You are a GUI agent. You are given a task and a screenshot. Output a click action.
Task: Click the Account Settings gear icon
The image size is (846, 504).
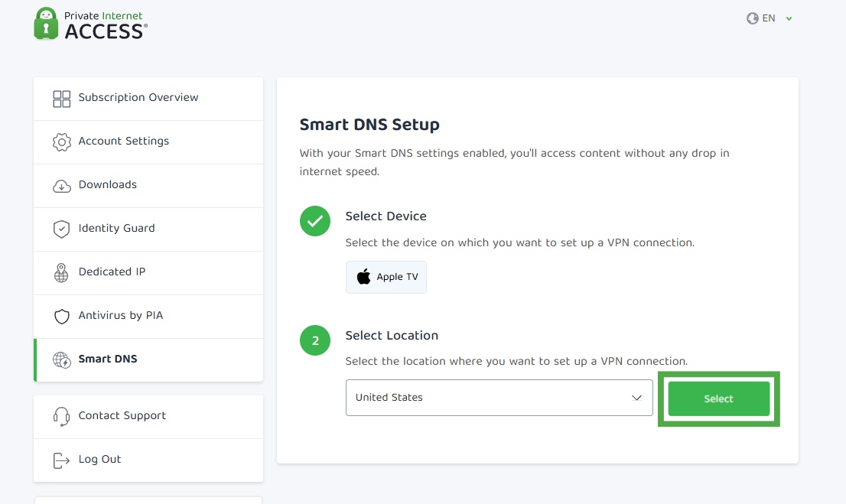(x=61, y=142)
